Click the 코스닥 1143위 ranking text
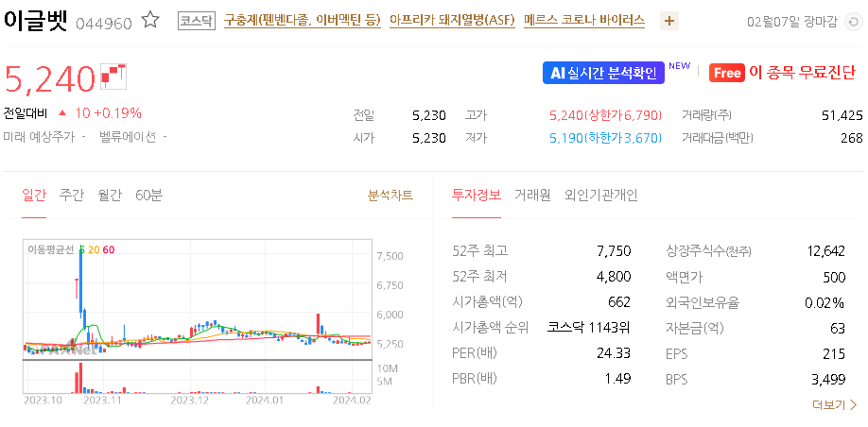This screenshot has width=868, height=427. [x=589, y=328]
